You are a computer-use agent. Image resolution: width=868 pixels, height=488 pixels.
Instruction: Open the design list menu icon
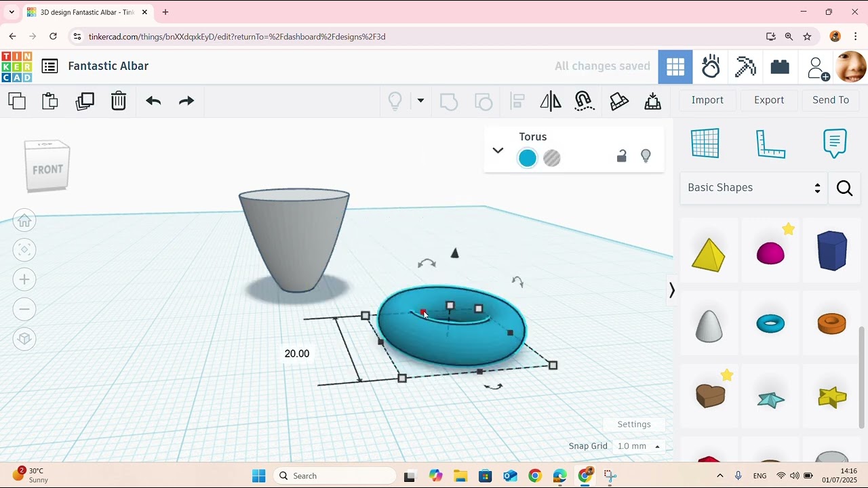(50, 66)
